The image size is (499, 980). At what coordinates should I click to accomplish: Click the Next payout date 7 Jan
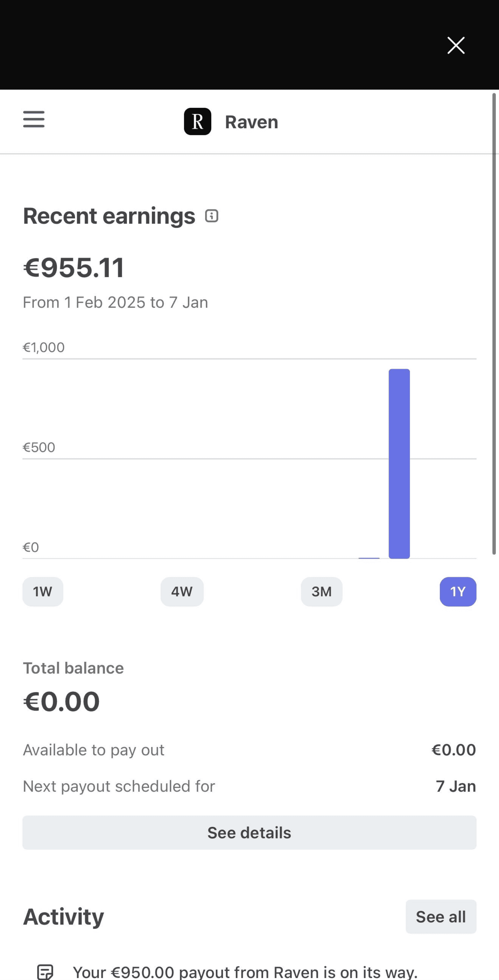click(456, 786)
